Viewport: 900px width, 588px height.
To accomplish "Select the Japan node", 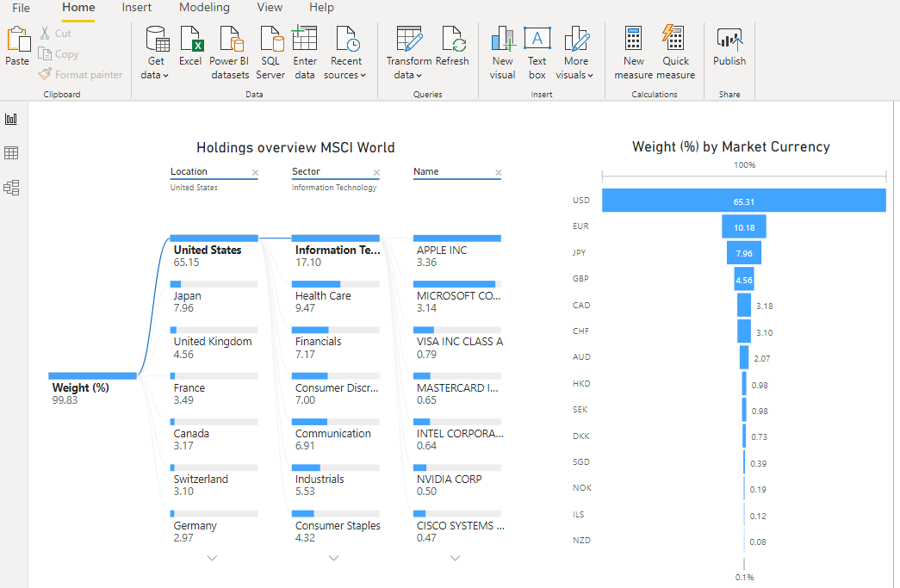I will click(x=214, y=298).
